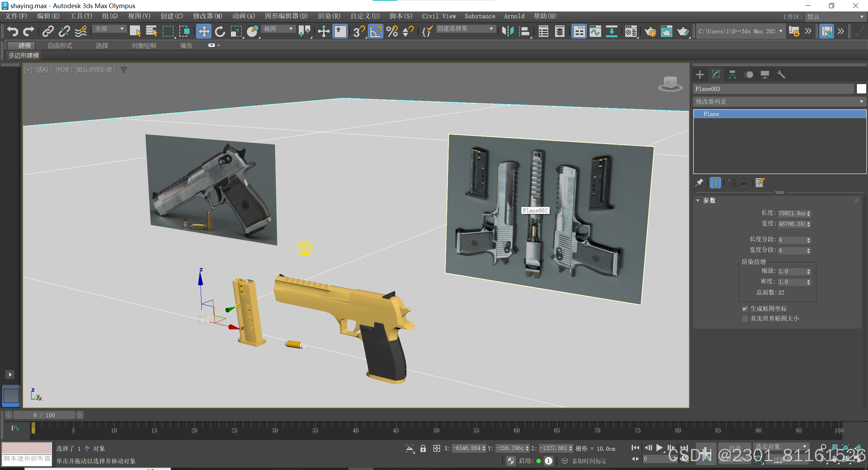This screenshot has height=470, width=868.
Task: Enable 真实世界贴图大小 checkbox
Action: click(745, 319)
